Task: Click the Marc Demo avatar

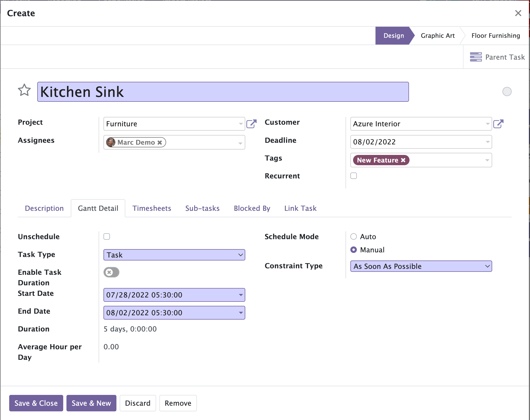Action: click(x=111, y=142)
